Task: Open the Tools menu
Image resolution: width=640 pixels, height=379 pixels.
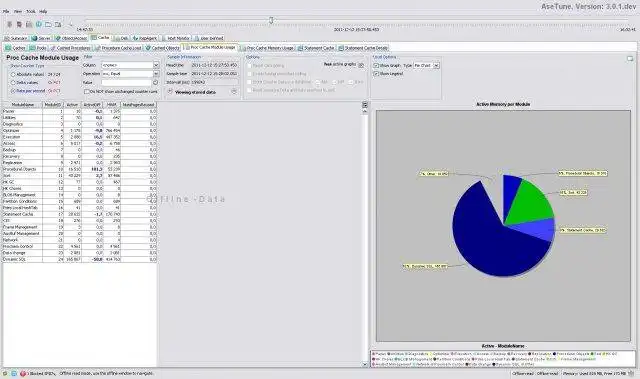Action: pos(31,11)
